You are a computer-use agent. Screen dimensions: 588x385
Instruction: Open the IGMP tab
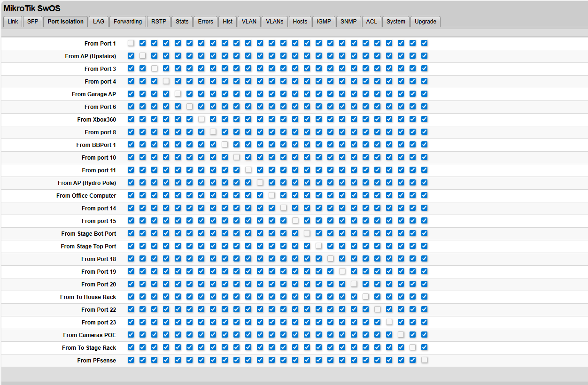pos(324,22)
